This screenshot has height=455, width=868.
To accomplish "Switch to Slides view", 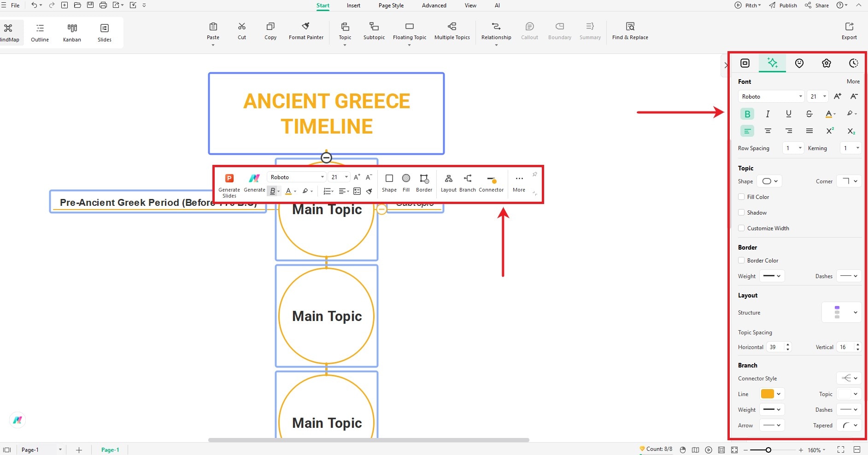I will click(x=105, y=32).
